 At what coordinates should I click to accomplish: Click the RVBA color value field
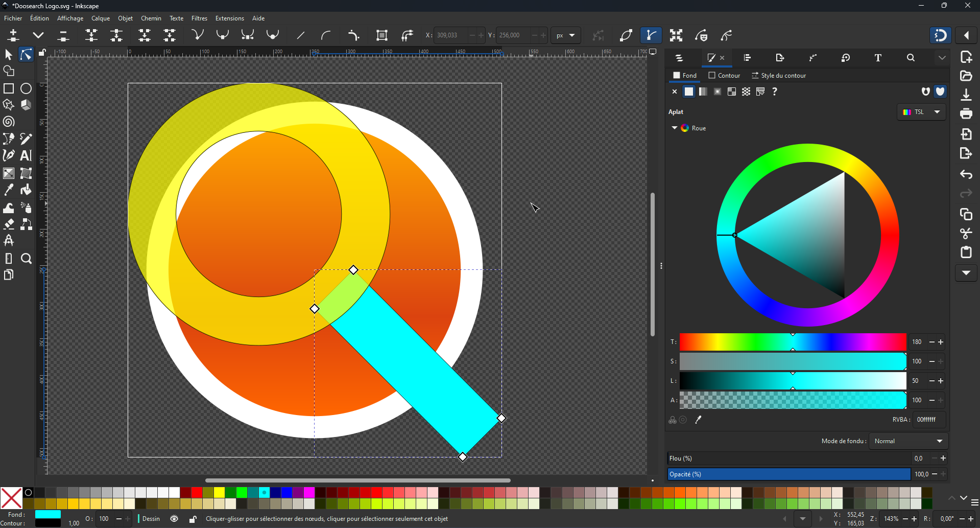point(928,420)
